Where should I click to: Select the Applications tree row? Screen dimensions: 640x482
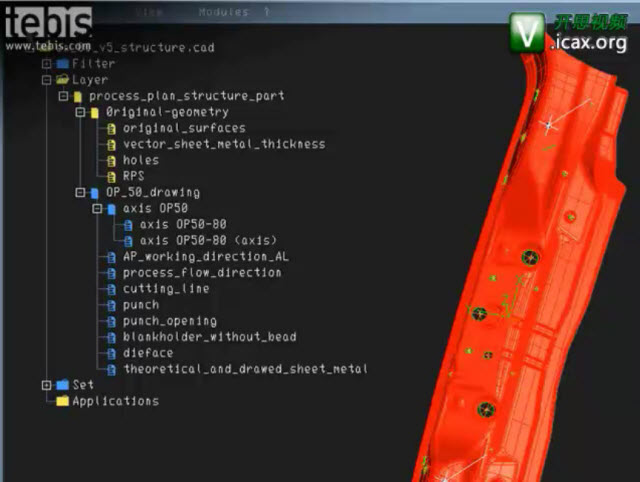116,401
